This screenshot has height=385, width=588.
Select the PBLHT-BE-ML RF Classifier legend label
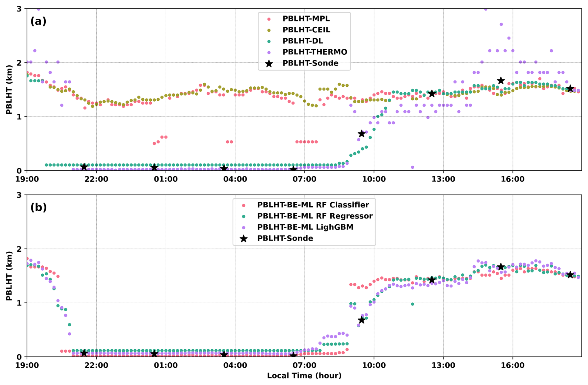coord(313,205)
